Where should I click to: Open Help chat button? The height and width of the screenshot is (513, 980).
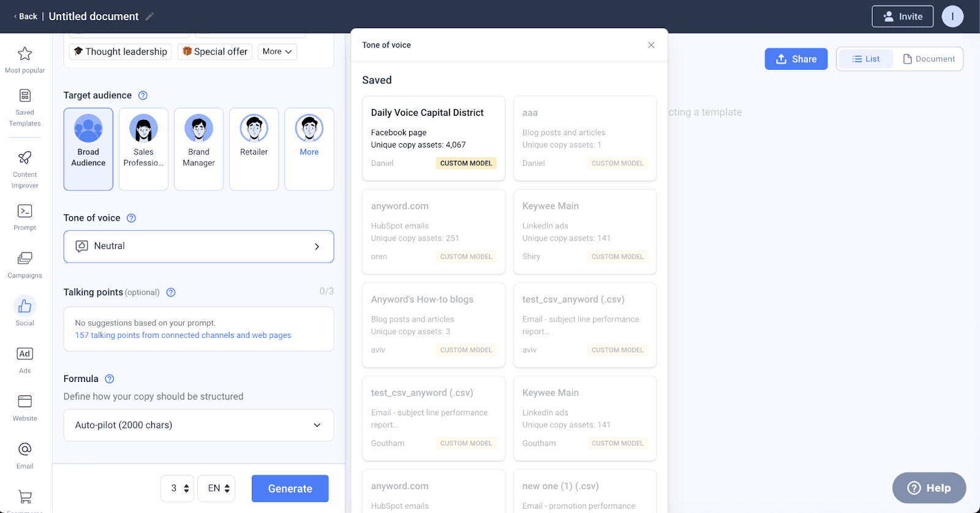929,488
